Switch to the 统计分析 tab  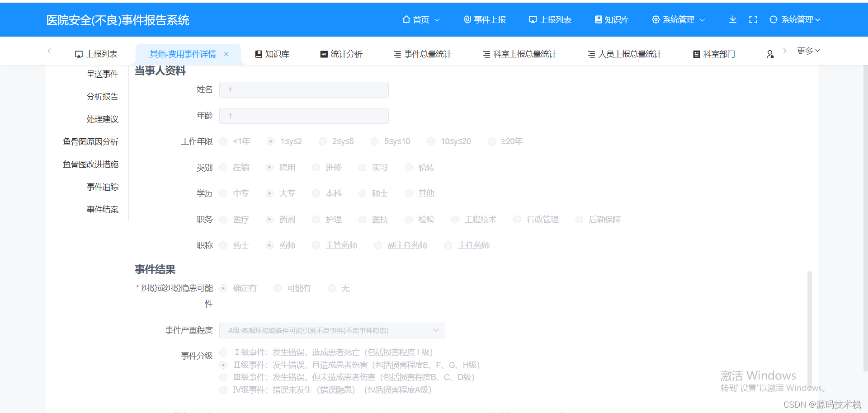coord(341,54)
